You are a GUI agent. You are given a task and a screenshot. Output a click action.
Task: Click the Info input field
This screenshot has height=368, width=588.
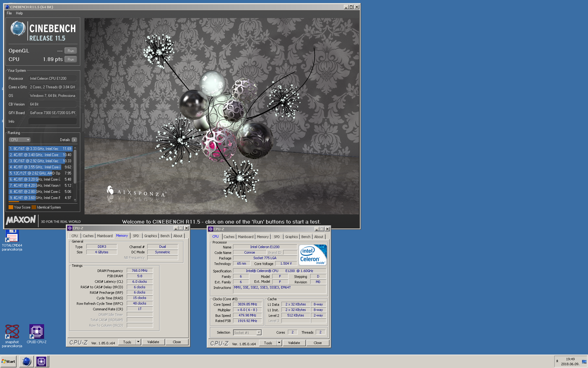[52, 121]
